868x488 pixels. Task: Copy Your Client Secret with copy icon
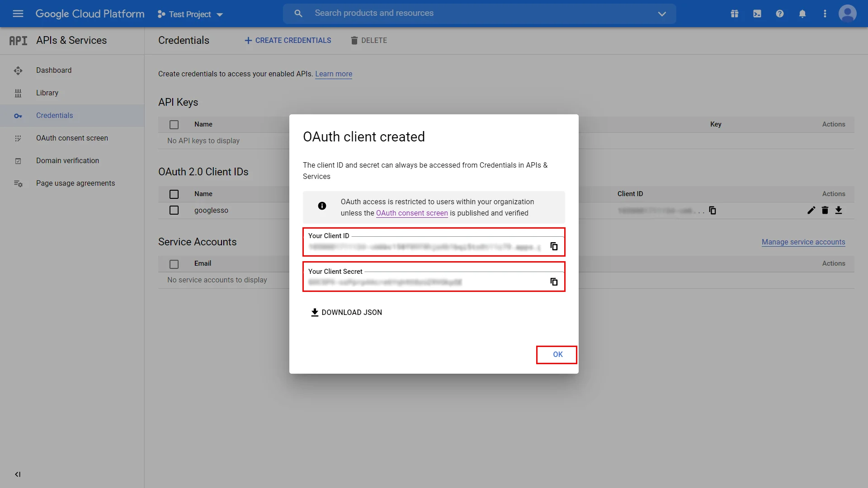coord(554,282)
